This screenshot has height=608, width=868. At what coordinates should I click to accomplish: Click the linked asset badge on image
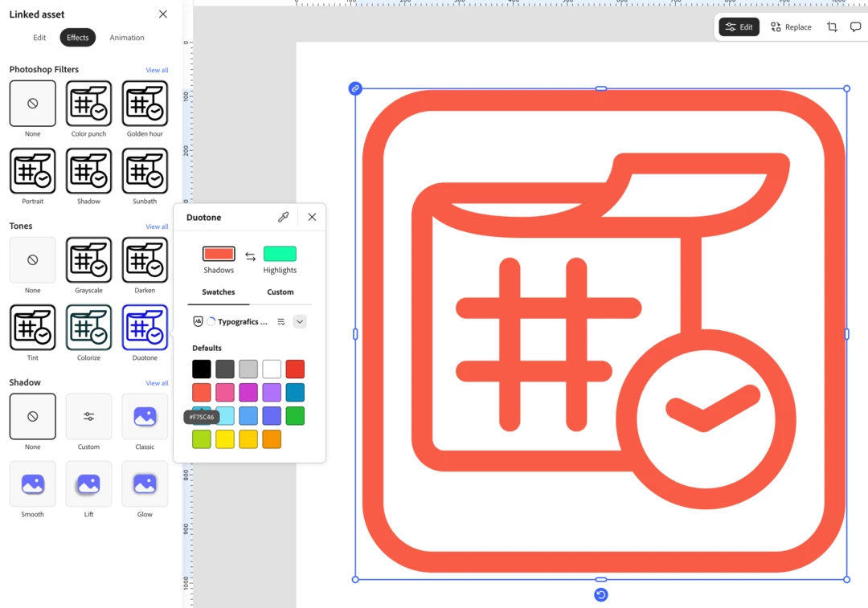[x=355, y=88]
